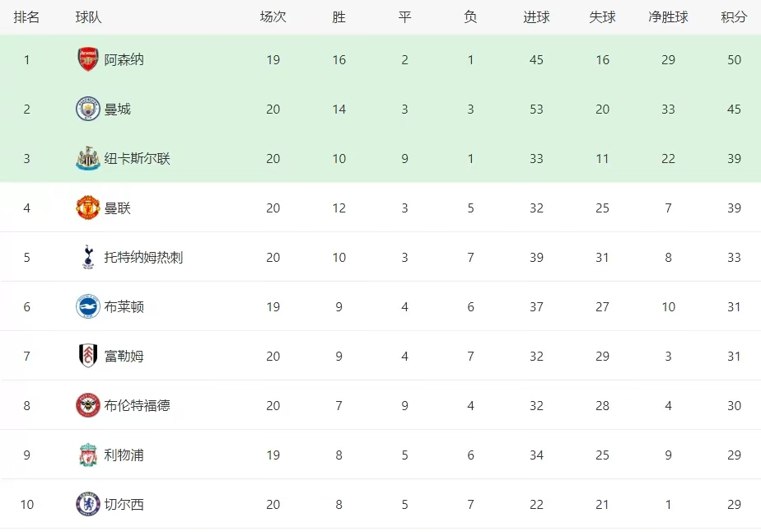
Task: Open the 阿森纳 team link
Action: pos(124,59)
